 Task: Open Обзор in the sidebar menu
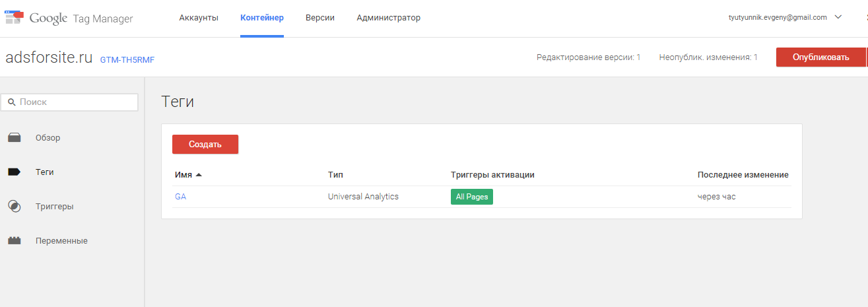tap(48, 138)
